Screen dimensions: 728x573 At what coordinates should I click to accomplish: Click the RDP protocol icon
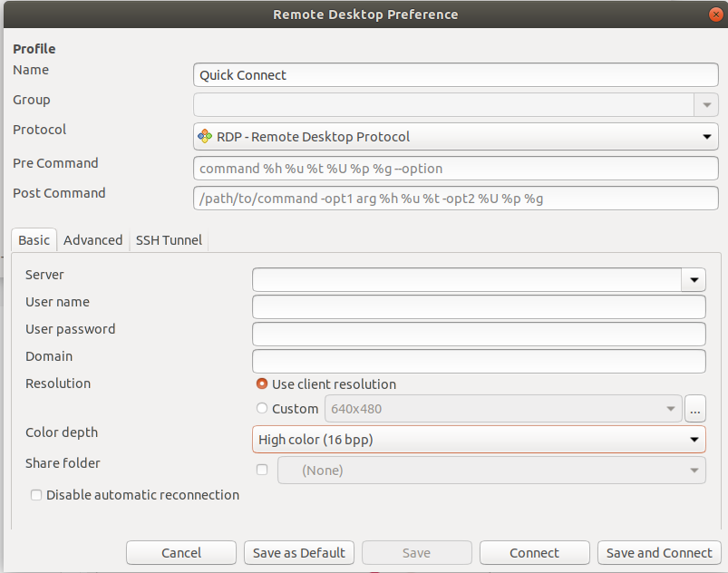(206, 137)
